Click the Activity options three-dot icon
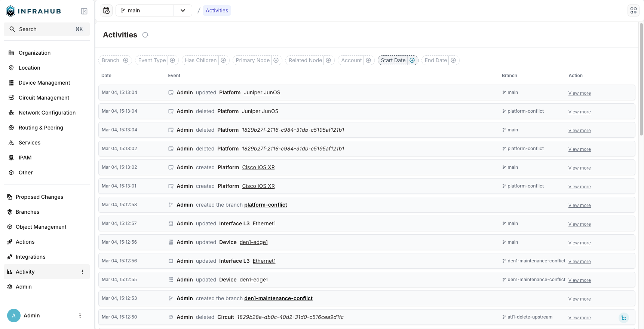This screenshot has width=644, height=329. [x=82, y=272]
